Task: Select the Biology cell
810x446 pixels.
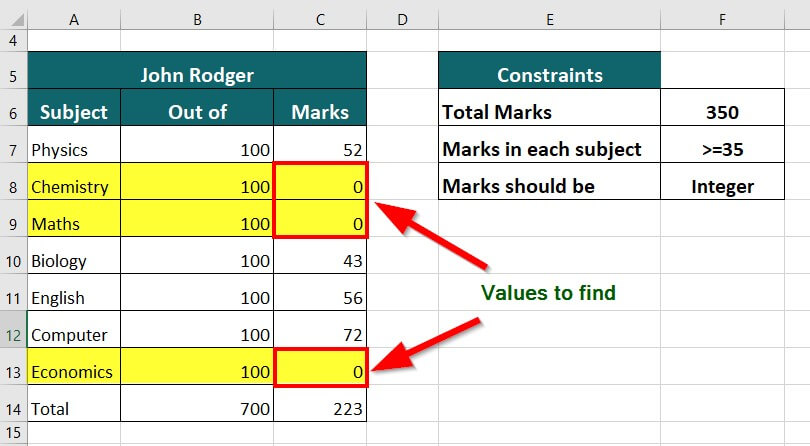Action: click(74, 255)
